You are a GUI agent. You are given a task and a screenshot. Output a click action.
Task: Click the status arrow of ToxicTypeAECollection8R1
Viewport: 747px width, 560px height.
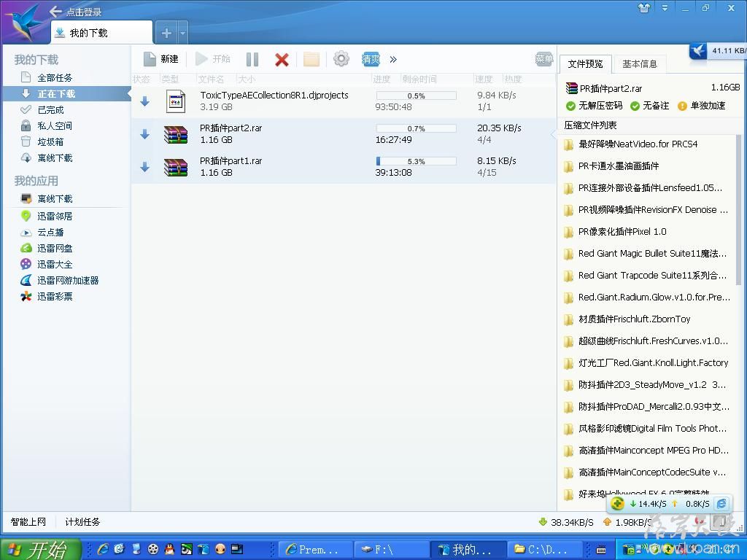click(145, 101)
